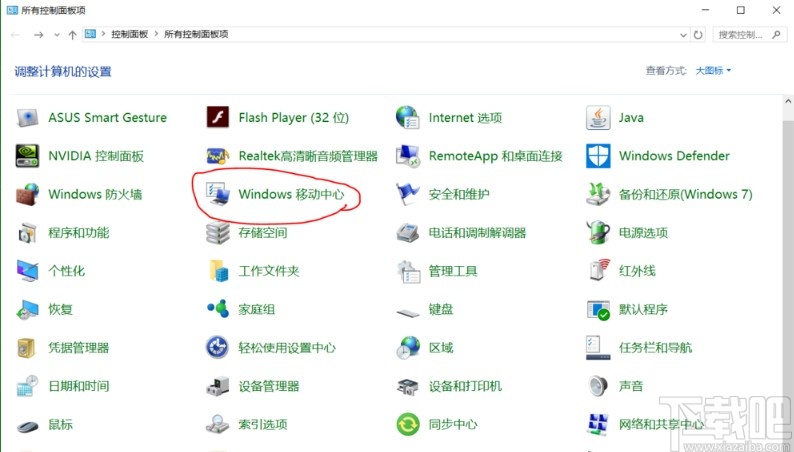
Task: Open the 安全和维护 flag icon
Action: point(408,194)
